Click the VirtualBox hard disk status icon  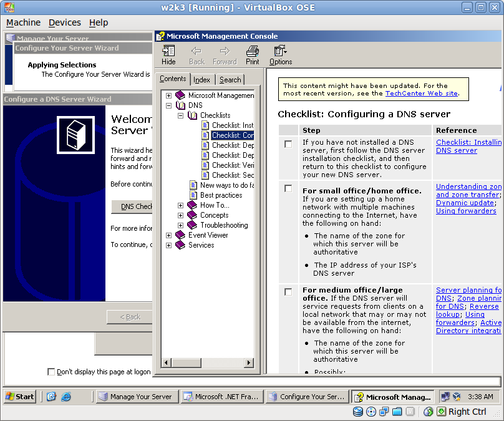click(358, 412)
